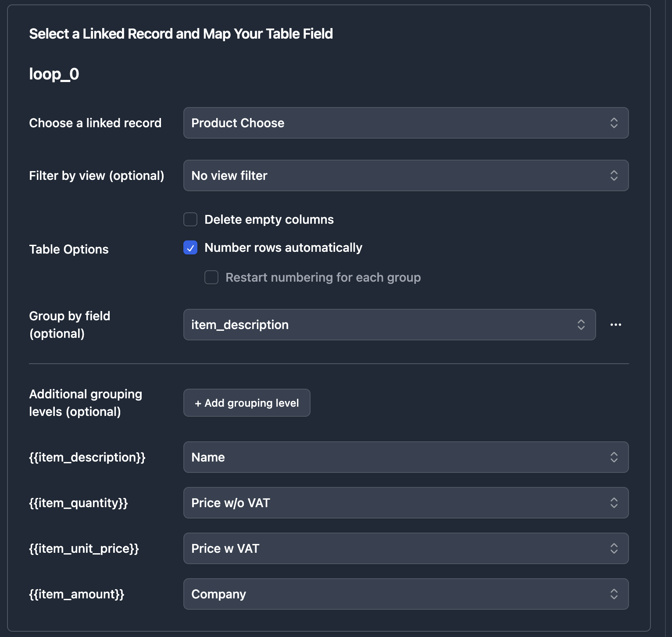The image size is (672, 637).
Task: Click chevron arrows on Price w/o VAT dropdown
Action: coord(614,503)
